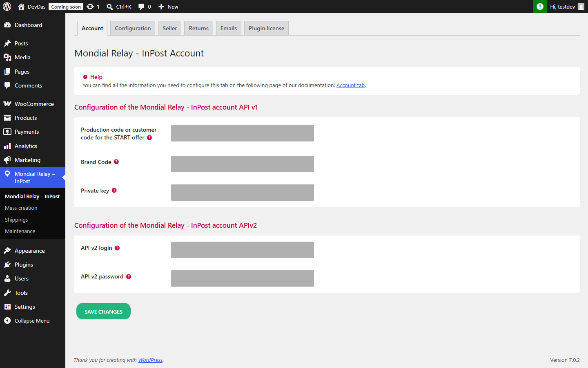Screen dimensions: 588x368
Task: Open the Seller tab
Action: (170, 28)
